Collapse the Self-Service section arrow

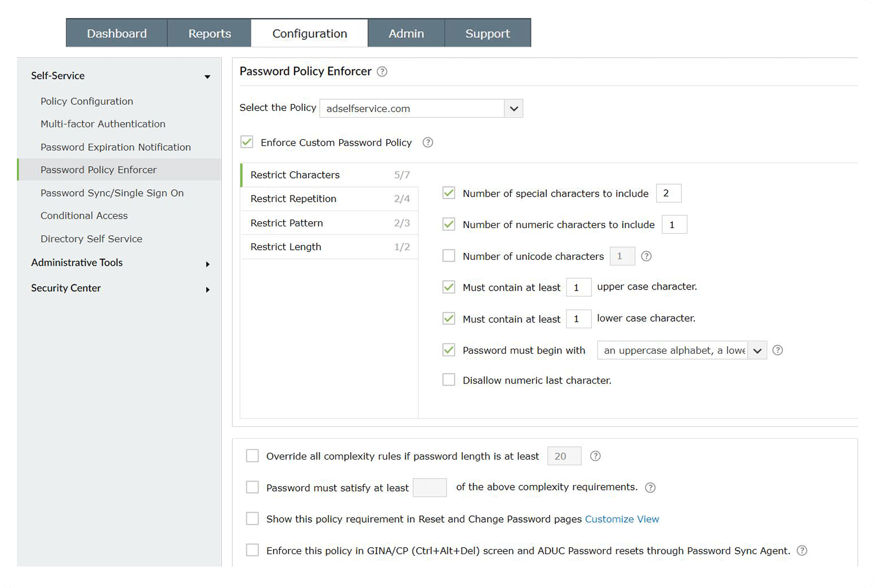208,77
